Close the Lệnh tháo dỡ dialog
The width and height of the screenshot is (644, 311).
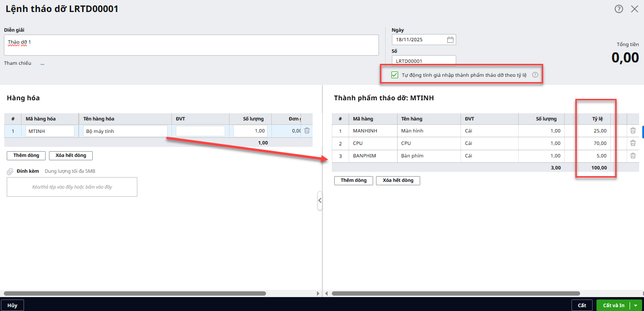tap(634, 9)
